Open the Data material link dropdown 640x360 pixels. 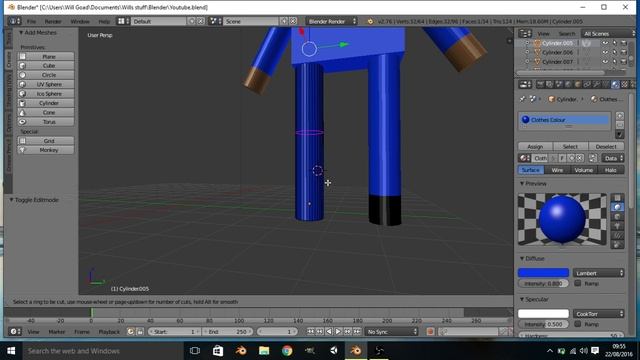point(613,158)
